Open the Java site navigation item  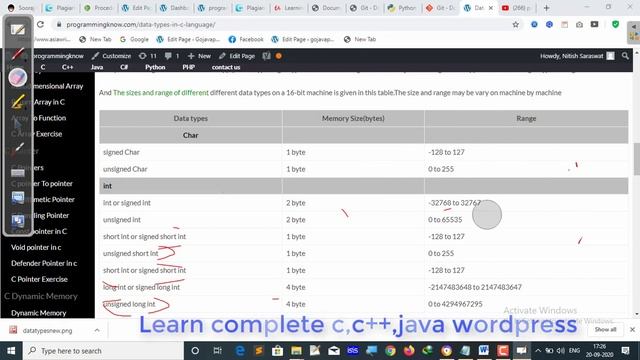tap(97, 67)
